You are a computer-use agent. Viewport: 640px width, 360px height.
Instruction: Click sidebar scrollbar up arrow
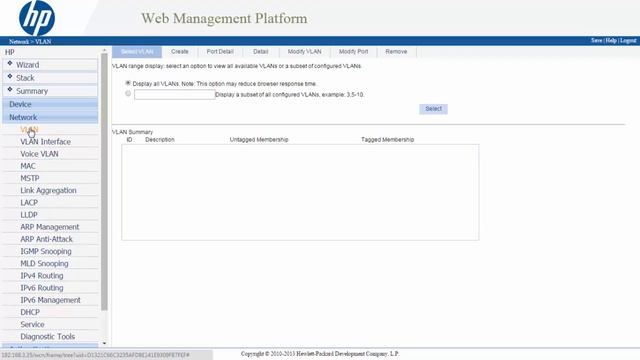[104, 50]
